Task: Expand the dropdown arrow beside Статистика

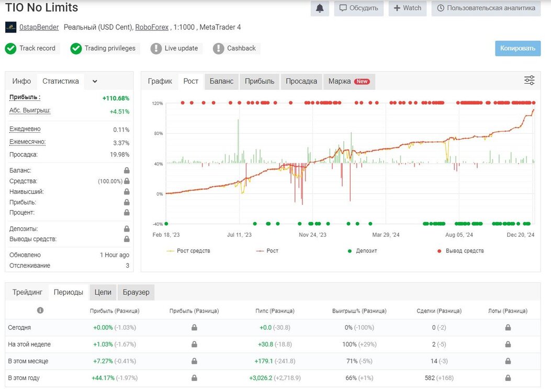Action: (x=95, y=82)
